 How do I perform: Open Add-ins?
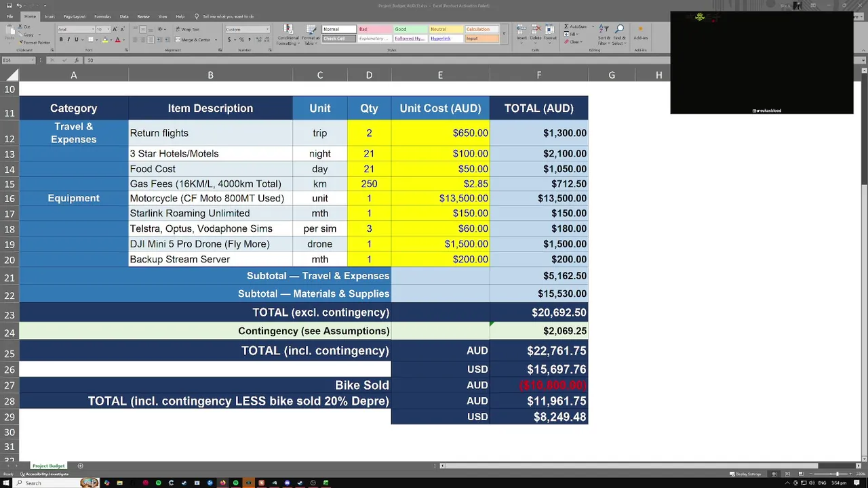coord(641,33)
